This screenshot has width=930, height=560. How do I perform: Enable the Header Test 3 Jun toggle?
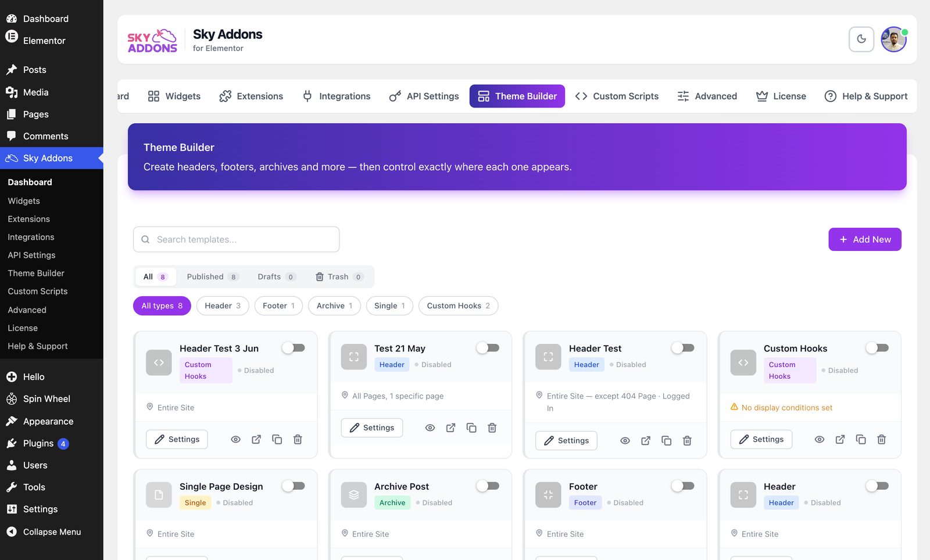pyautogui.click(x=294, y=348)
